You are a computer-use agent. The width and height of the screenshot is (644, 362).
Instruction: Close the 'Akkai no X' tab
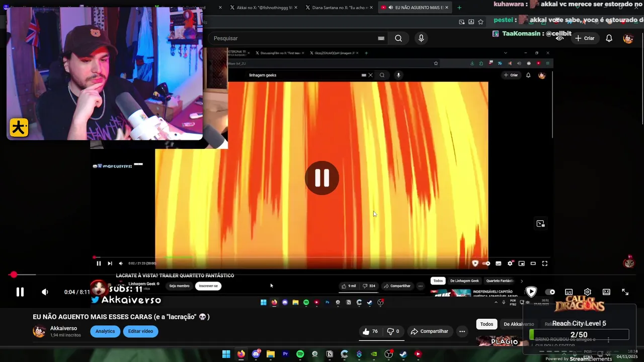coord(295,8)
